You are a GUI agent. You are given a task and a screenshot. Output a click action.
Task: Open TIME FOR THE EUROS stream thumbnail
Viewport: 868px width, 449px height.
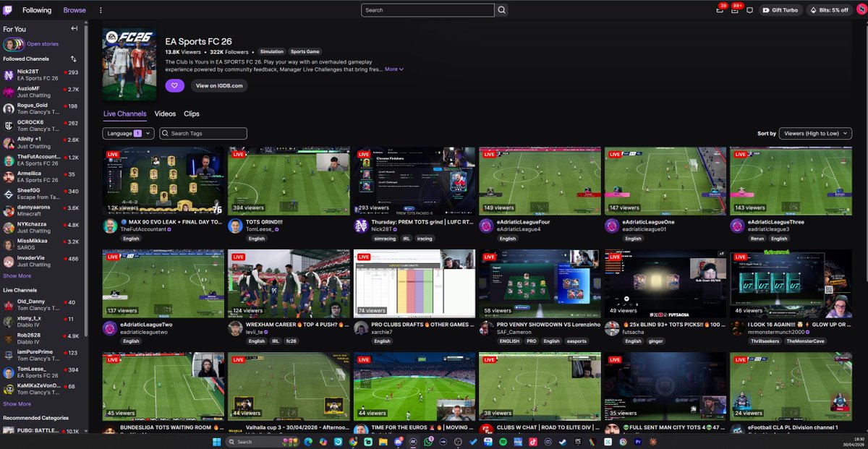tap(415, 386)
